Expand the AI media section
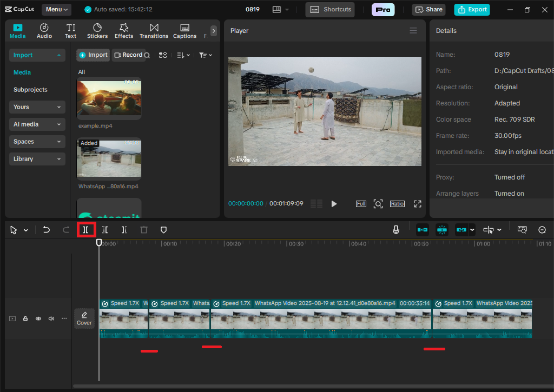 coord(37,124)
